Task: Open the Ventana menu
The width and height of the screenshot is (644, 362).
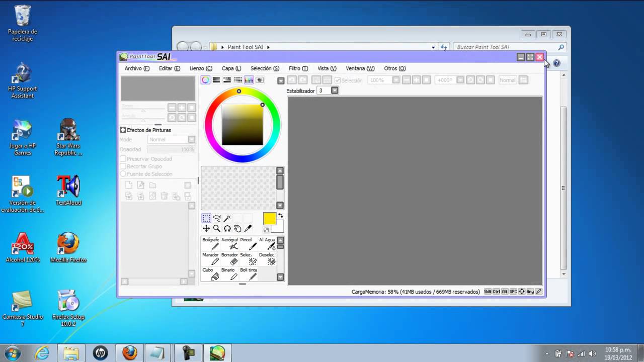Action: pos(360,68)
